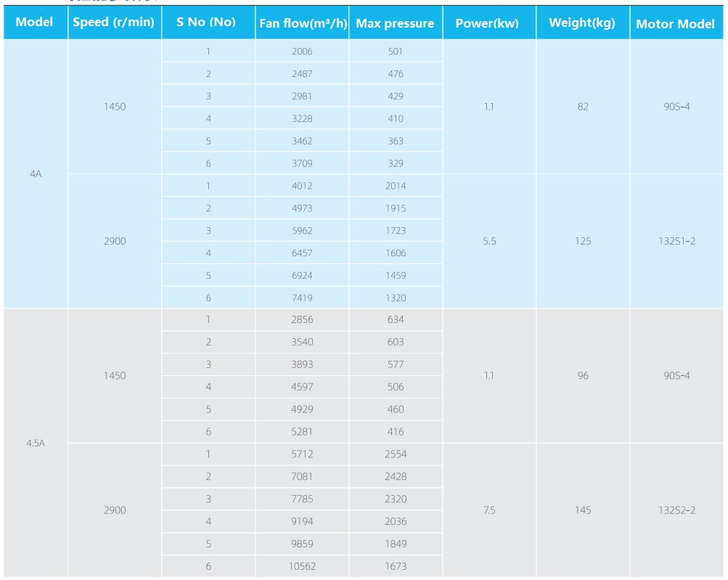Select max pressure value 1915
The image size is (728, 580).
(x=396, y=208)
